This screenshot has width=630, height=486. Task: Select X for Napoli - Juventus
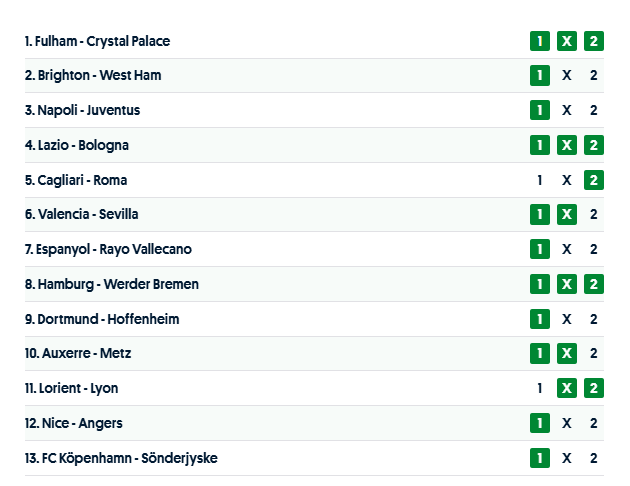(x=567, y=110)
